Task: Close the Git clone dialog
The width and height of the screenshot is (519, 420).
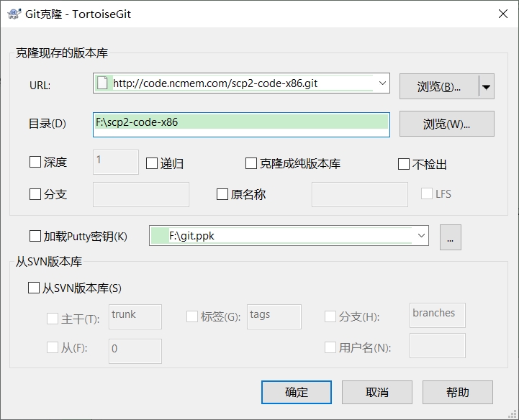Action: [502, 14]
